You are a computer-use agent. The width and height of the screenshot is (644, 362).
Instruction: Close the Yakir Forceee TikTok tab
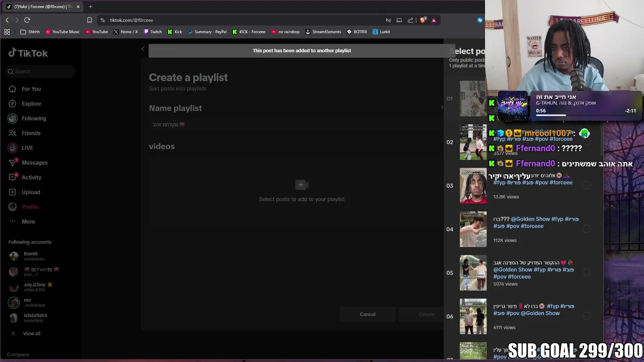[78, 7]
